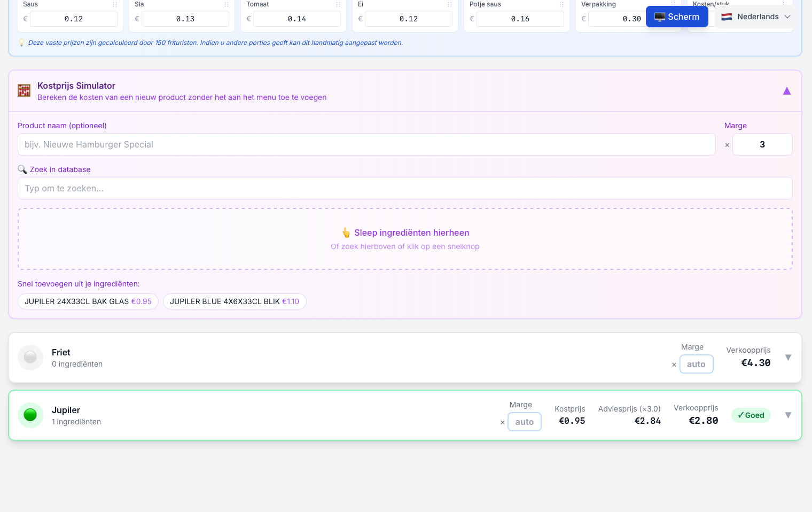
Task: Collapse the Kostprijs Simulator panel
Action: (x=787, y=91)
